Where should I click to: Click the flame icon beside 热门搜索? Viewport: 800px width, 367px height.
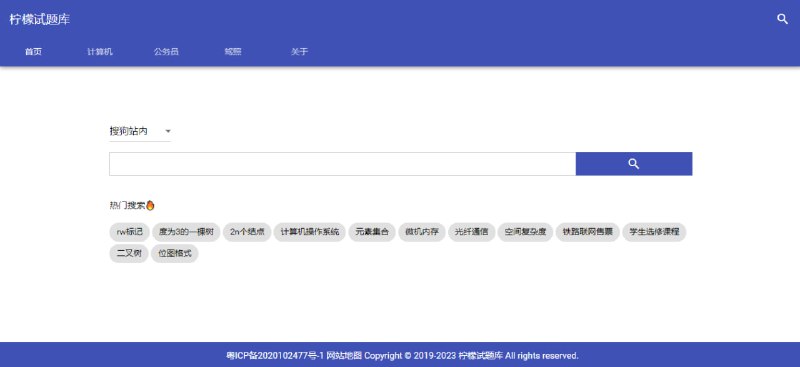point(150,205)
